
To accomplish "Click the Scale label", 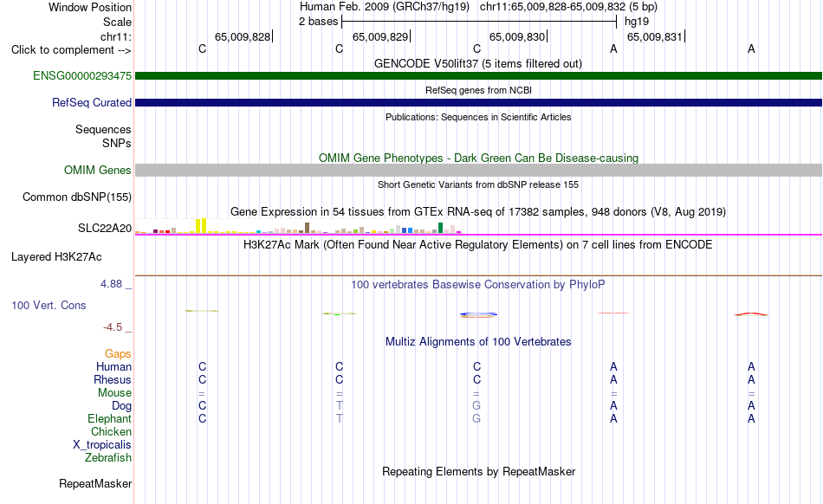I will [117, 22].
